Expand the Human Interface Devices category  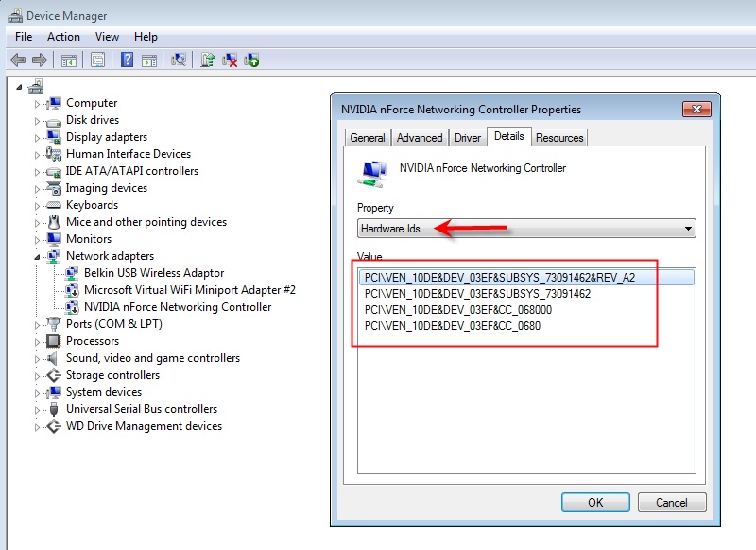(x=37, y=155)
